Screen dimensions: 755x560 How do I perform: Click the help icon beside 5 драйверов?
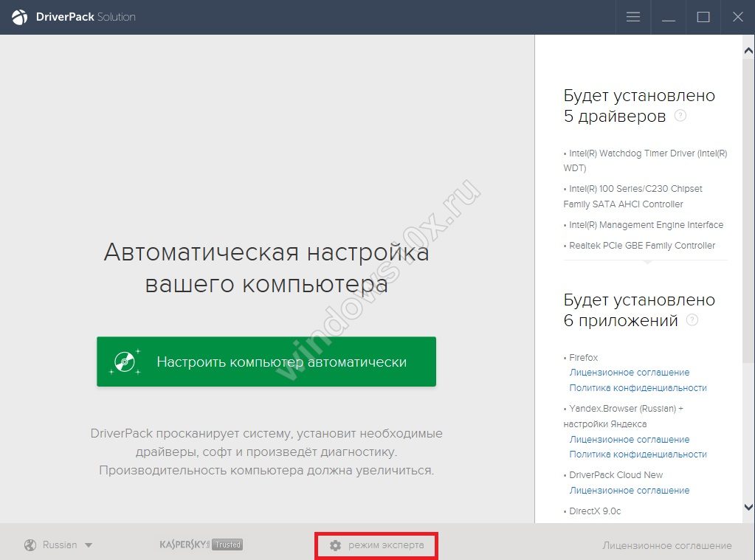(x=680, y=116)
